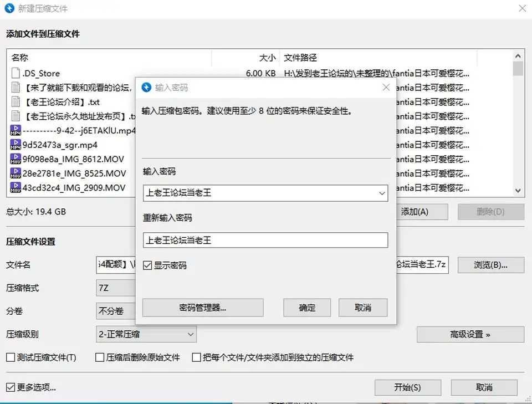Click the 浏览(B) button
Screen dimensions: 532x404
(x=491, y=265)
